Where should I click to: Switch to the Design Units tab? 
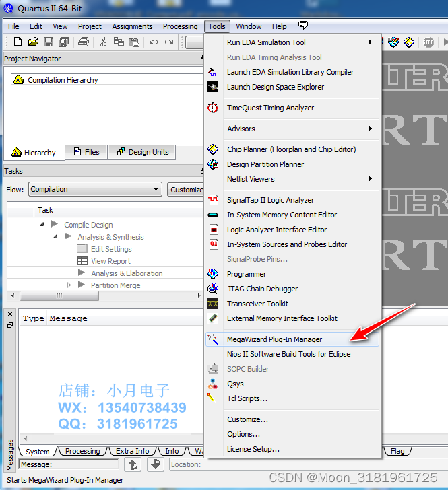142,152
